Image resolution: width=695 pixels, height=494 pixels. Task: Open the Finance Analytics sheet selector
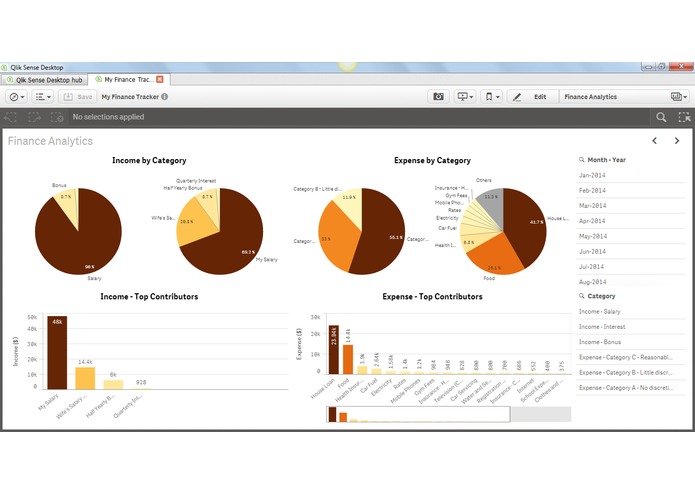[x=625, y=97]
